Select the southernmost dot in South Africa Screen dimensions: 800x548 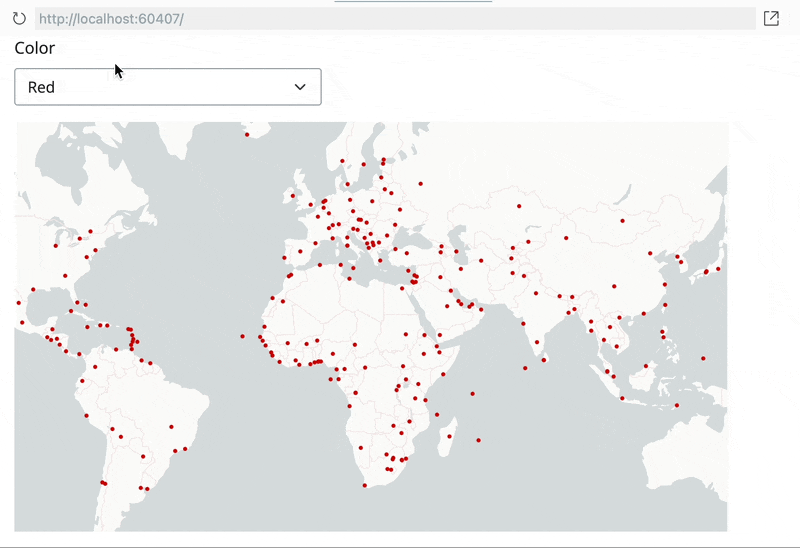click(365, 486)
